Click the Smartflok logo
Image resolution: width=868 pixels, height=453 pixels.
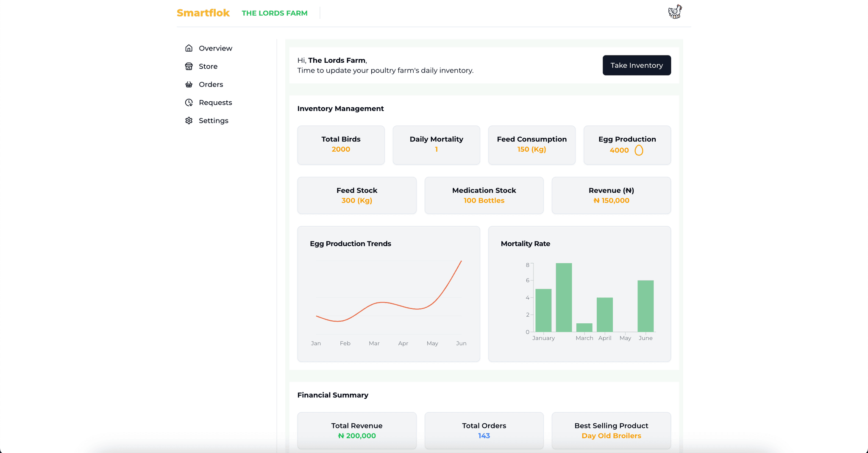[x=203, y=13]
